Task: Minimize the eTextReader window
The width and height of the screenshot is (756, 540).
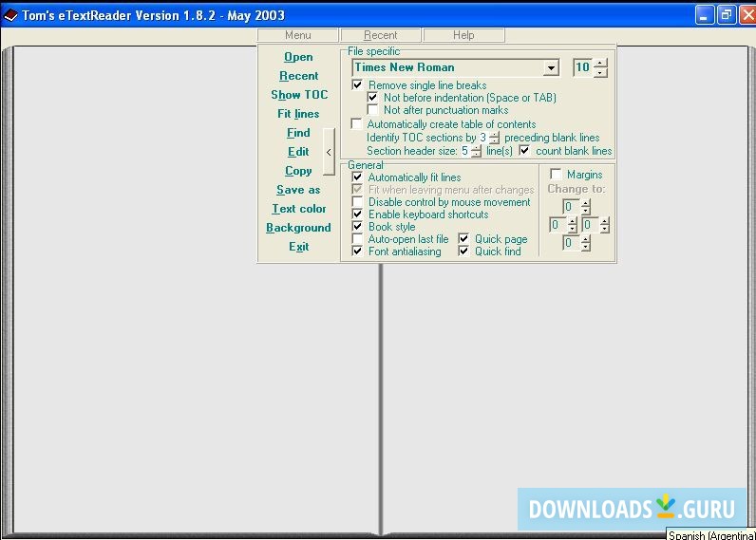Action: point(705,15)
